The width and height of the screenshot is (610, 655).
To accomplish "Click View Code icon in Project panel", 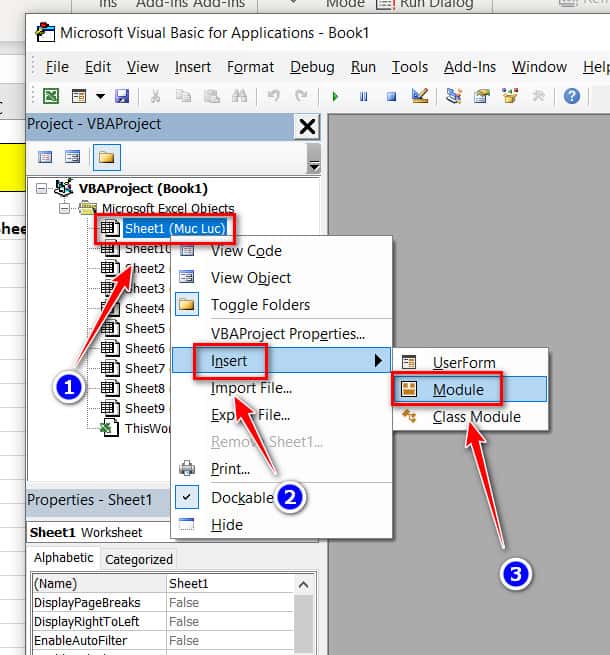I will tap(45, 157).
